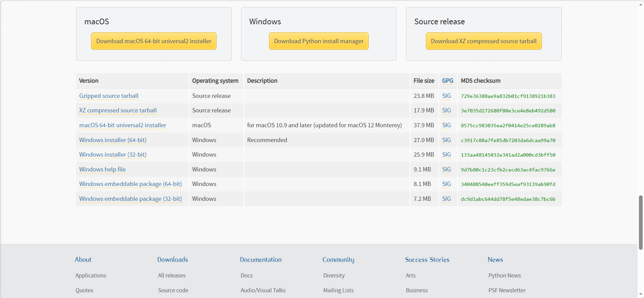This screenshot has height=298, width=644.
Task: Click the scrollbar down arrow
Action: point(641,294)
